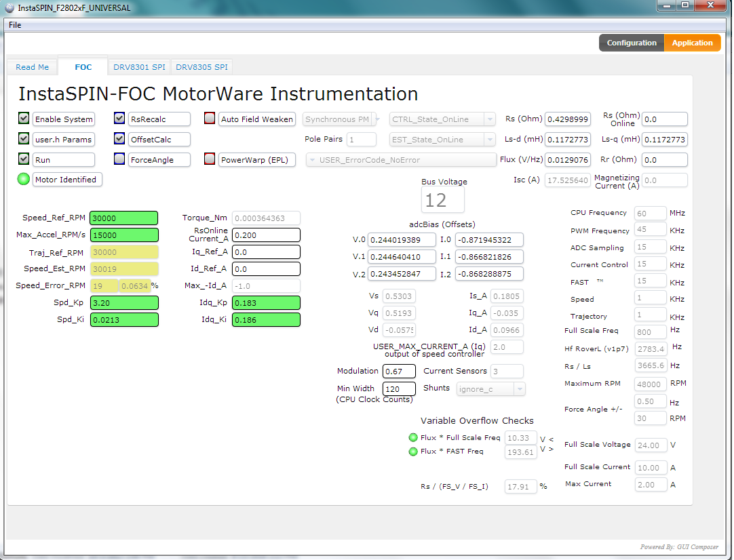This screenshot has width=734, height=560.
Task: Click the Speed_Error_RPM value 19
Action: [x=104, y=285]
